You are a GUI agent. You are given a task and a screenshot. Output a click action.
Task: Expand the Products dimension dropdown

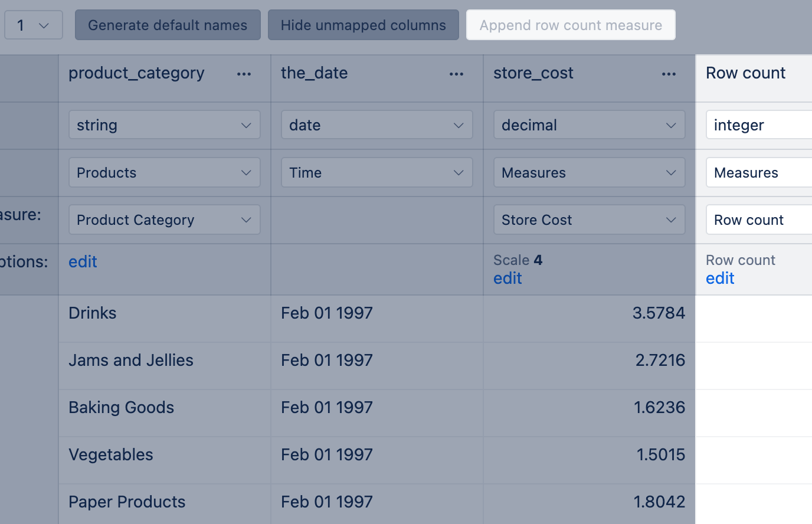tap(164, 173)
